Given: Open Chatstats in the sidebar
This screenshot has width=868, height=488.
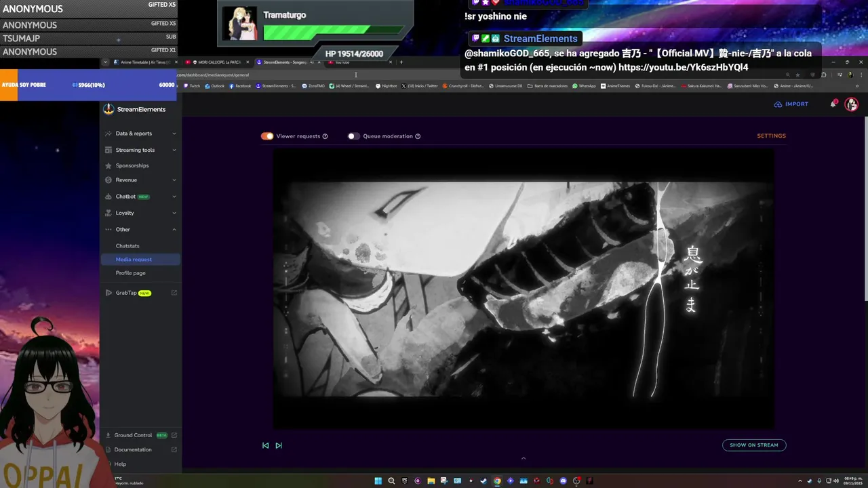Looking at the screenshot, I should (x=127, y=246).
